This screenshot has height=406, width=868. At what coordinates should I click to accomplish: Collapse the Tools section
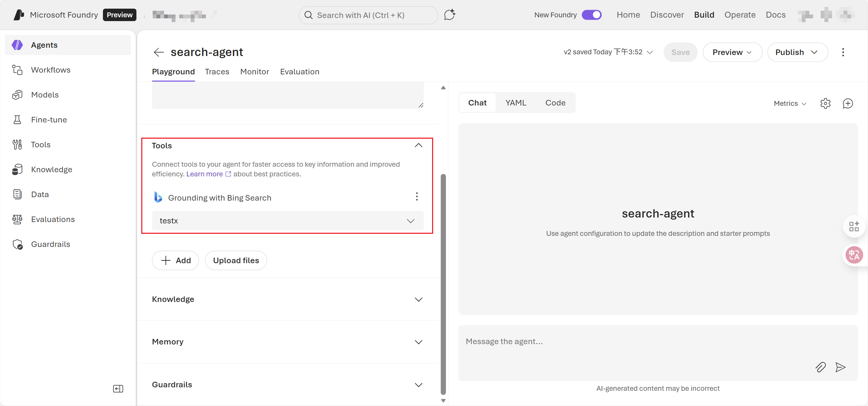418,146
